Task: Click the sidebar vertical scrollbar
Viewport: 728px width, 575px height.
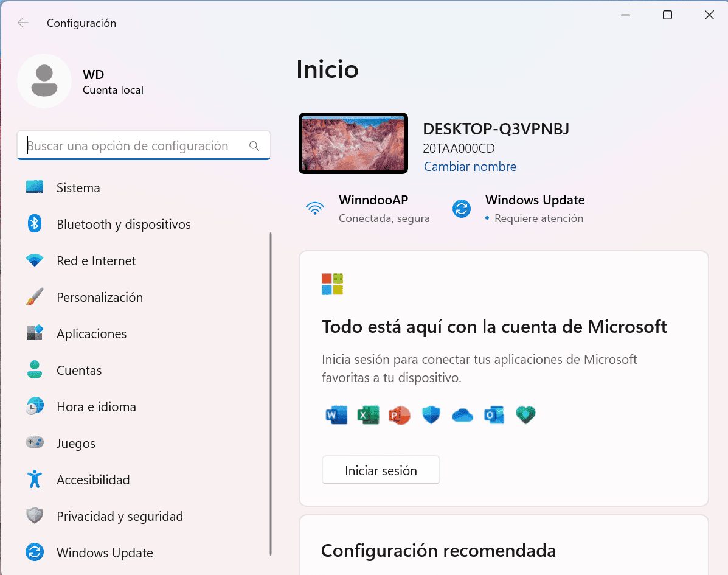Action: click(271, 394)
